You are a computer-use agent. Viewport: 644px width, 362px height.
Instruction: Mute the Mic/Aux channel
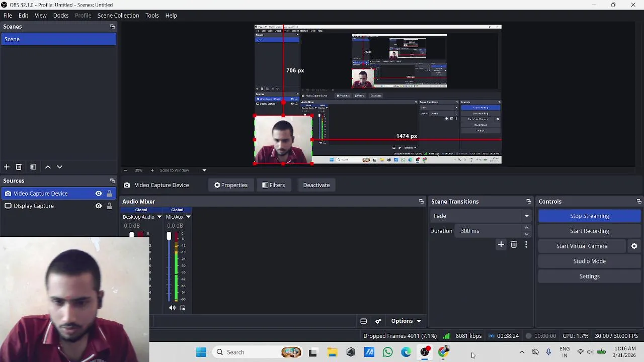[173, 308]
